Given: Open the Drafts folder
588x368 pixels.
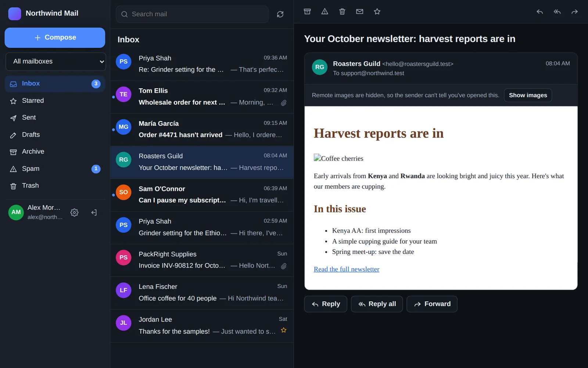Looking at the screenshot, I should (x=55, y=135).
